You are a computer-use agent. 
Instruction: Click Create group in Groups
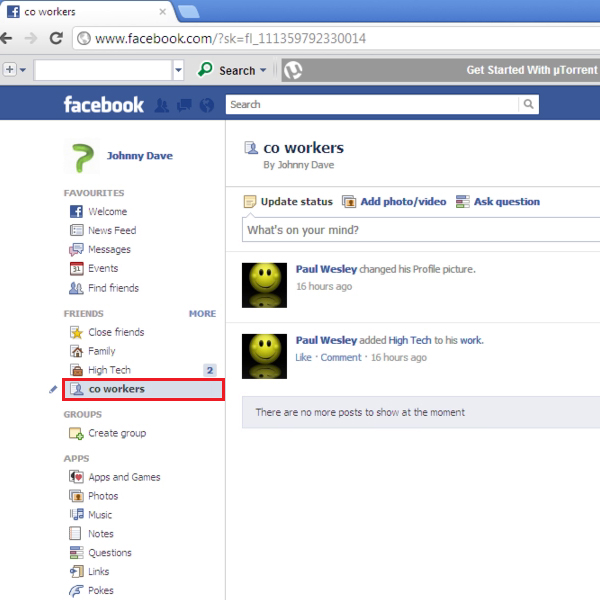point(117,433)
